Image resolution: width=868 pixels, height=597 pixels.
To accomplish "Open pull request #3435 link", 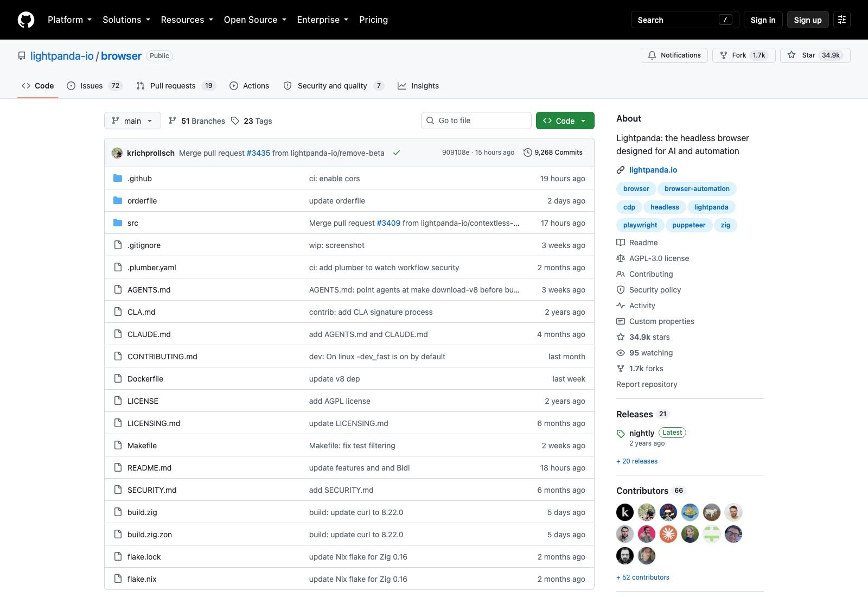I will (258, 153).
